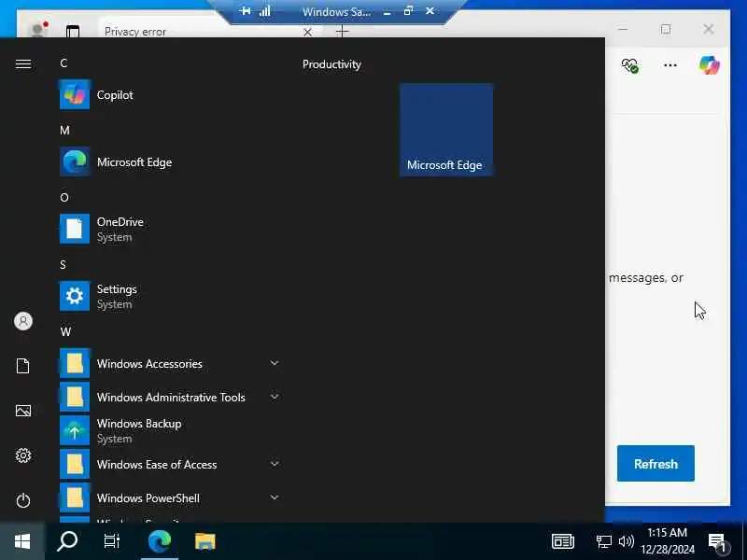Click the signal strength icon on connection bar
Screen dimensions: 747x560
pyautogui.click(x=265, y=11)
